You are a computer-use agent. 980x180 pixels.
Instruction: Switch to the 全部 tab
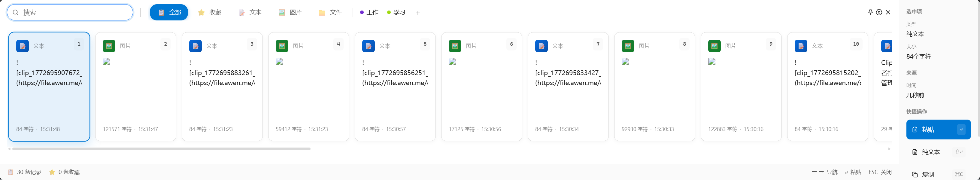pyautogui.click(x=169, y=13)
